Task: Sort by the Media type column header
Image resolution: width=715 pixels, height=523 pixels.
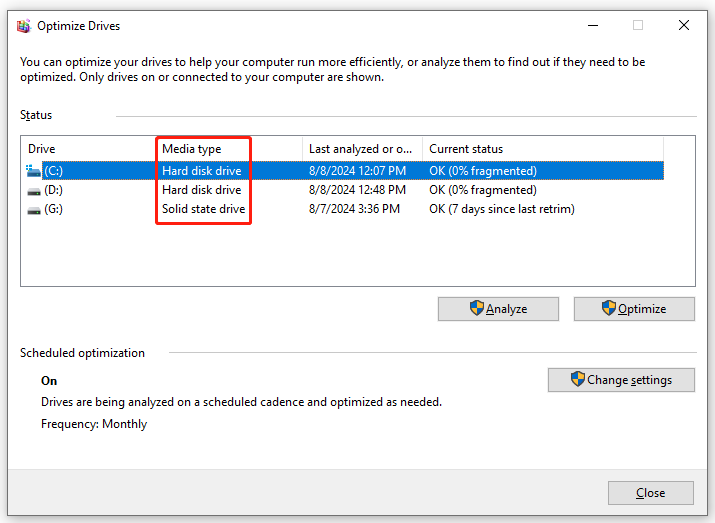Action: 229,149
